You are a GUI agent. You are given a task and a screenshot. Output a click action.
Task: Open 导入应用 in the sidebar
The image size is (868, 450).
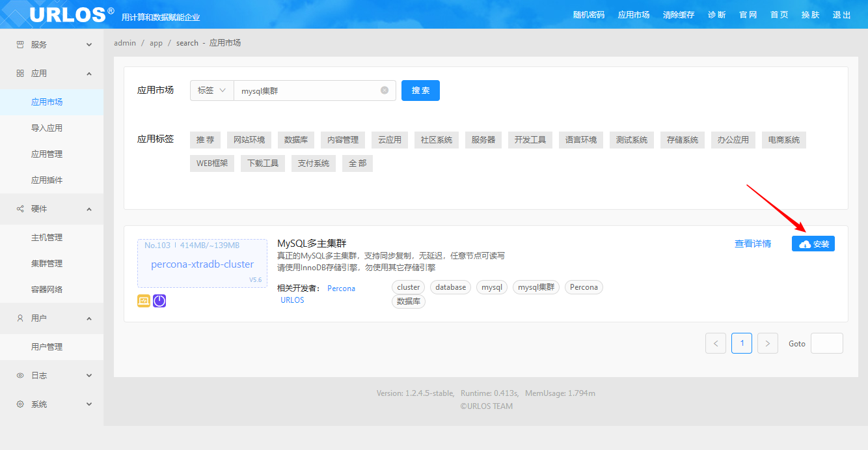[47, 128]
